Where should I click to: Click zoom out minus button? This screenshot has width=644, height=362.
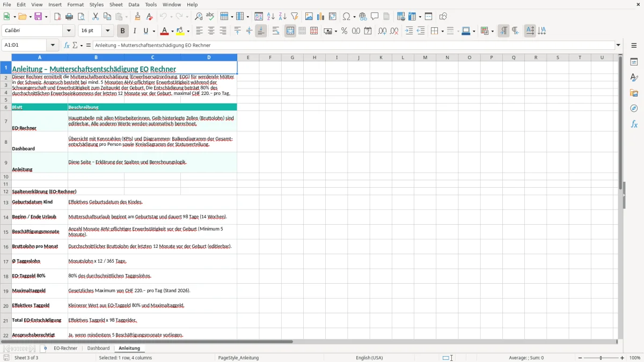point(580,358)
